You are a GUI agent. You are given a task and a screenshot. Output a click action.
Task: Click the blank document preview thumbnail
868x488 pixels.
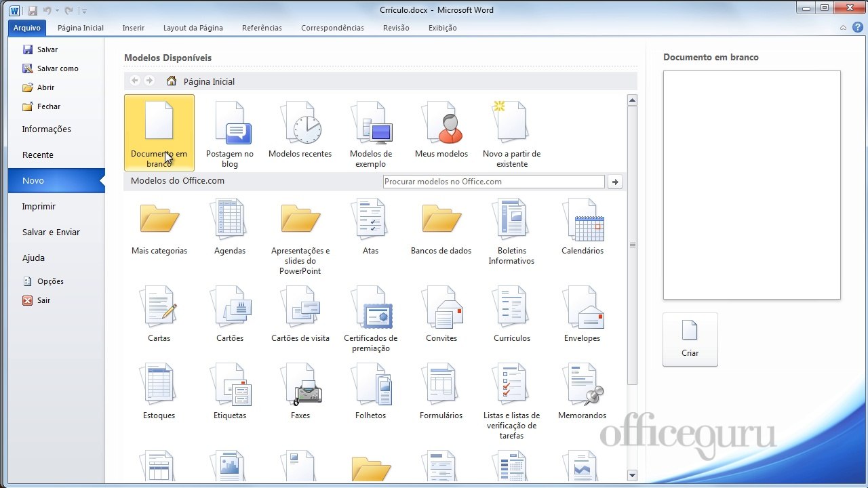coord(752,185)
